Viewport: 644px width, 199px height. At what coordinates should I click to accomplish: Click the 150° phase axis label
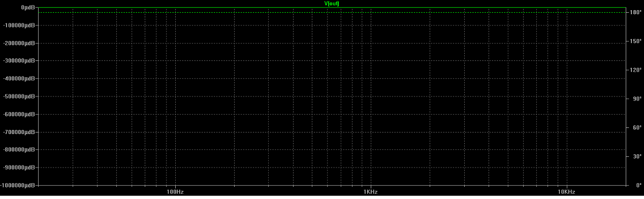(x=636, y=41)
